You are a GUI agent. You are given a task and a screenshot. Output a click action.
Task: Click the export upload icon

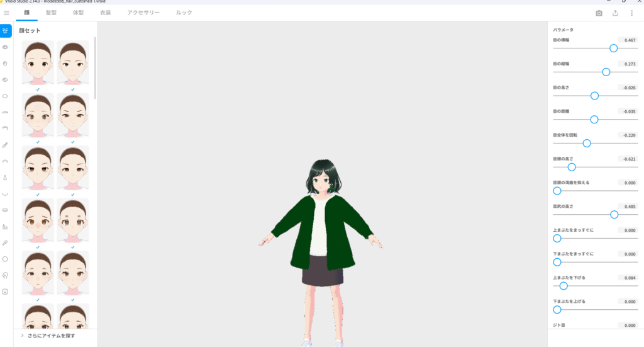pyautogui.click(x=615, y=13)
